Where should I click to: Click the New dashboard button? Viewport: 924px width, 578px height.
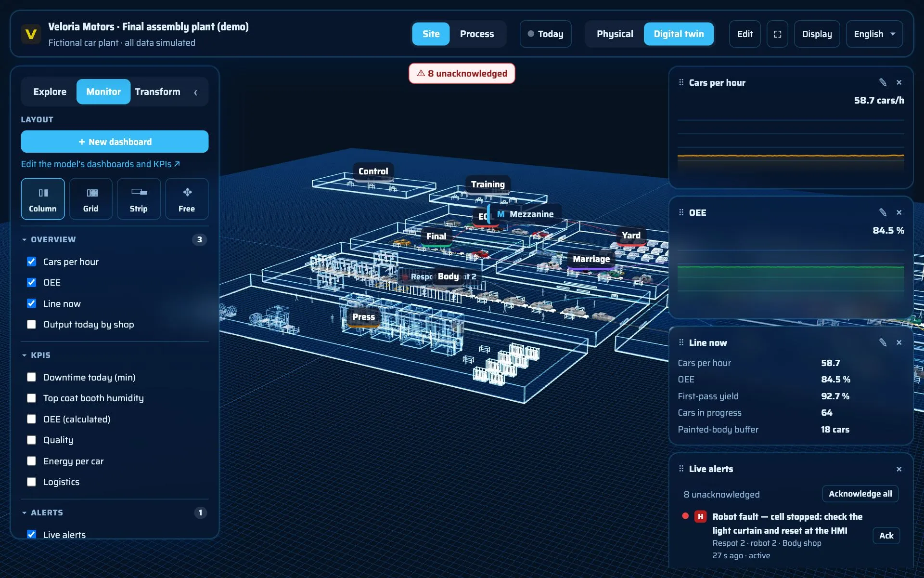coord(115,142)
